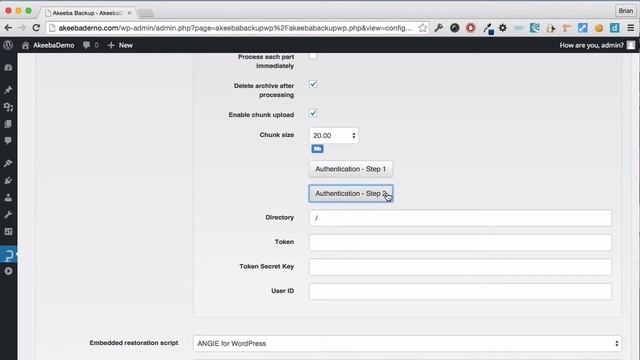Screen dimensions: 640x360
Task: Click How are you, admin? account menu
Action: click(x=597, y=45)
